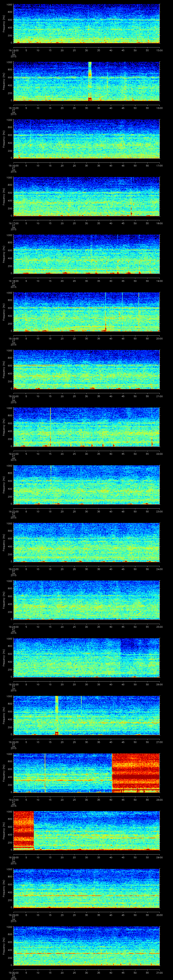Image resolution: width=173 pixels, height=980 pixels.
Task: Click the spectrogram panel starting at 19:23:00
Action: pyautogui.click(x=86, y=542)
